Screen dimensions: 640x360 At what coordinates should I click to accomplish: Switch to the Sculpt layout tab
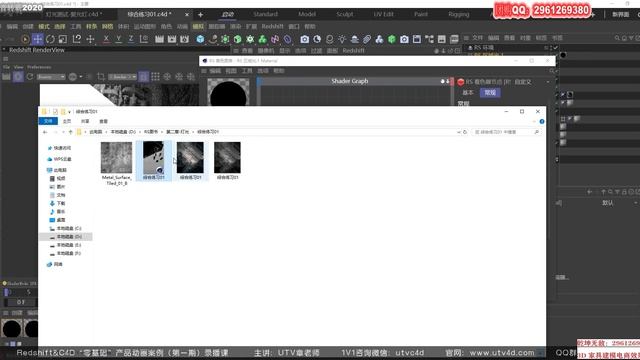tap(345, 14)
